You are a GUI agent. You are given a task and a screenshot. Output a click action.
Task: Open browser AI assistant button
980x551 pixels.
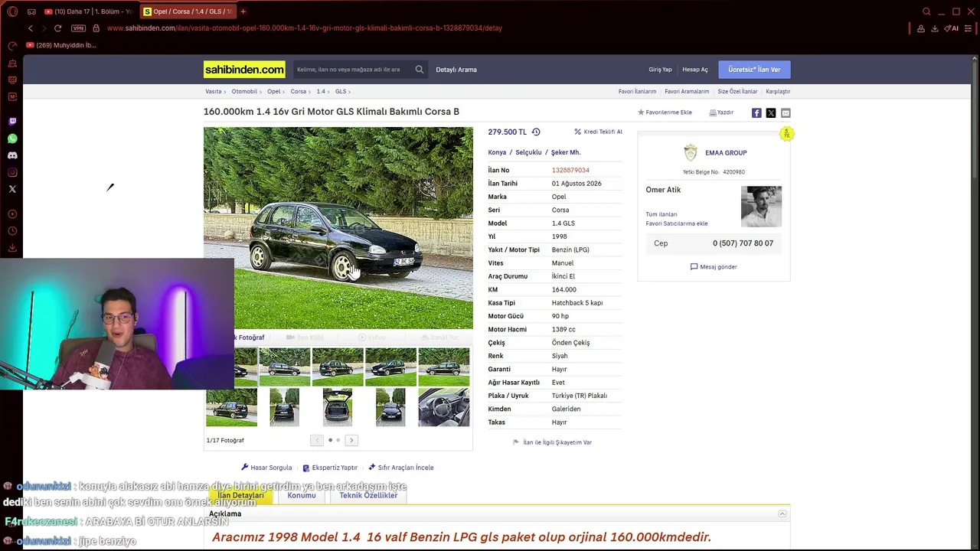[952, 28]
